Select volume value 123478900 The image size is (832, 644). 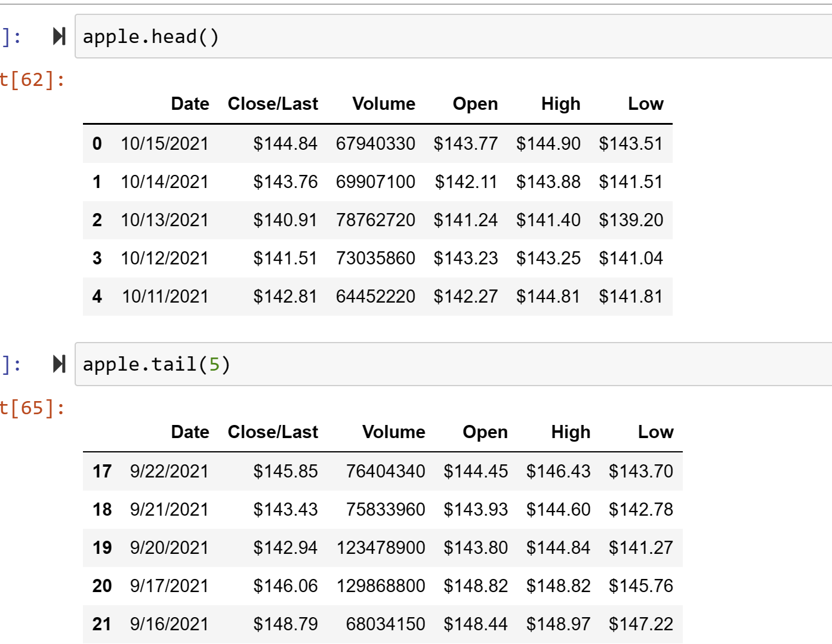pyautogui.click(x=381, y=548)
